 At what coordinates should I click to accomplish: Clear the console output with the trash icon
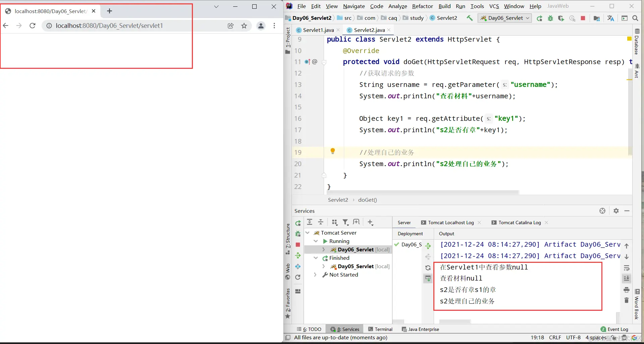click(627, 300)
